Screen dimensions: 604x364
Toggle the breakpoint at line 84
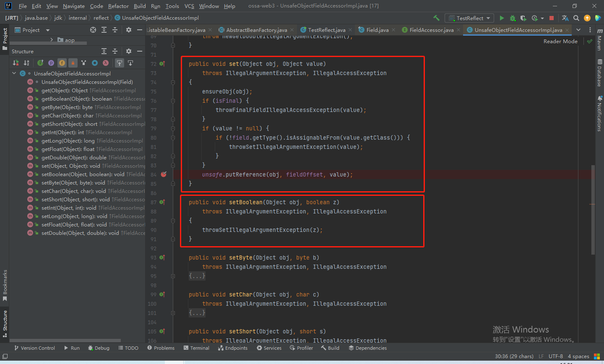click(x=164, y=174)
